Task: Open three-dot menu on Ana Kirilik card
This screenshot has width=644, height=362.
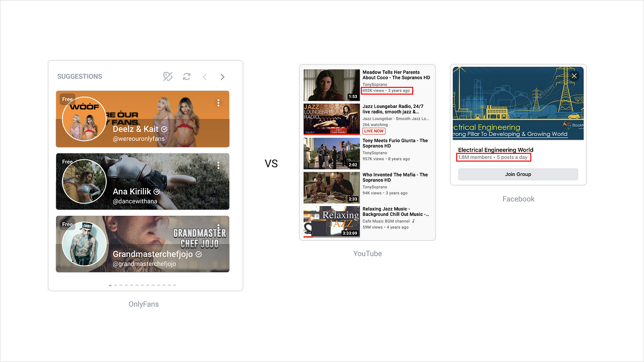Action: click(x=218, y=165)
